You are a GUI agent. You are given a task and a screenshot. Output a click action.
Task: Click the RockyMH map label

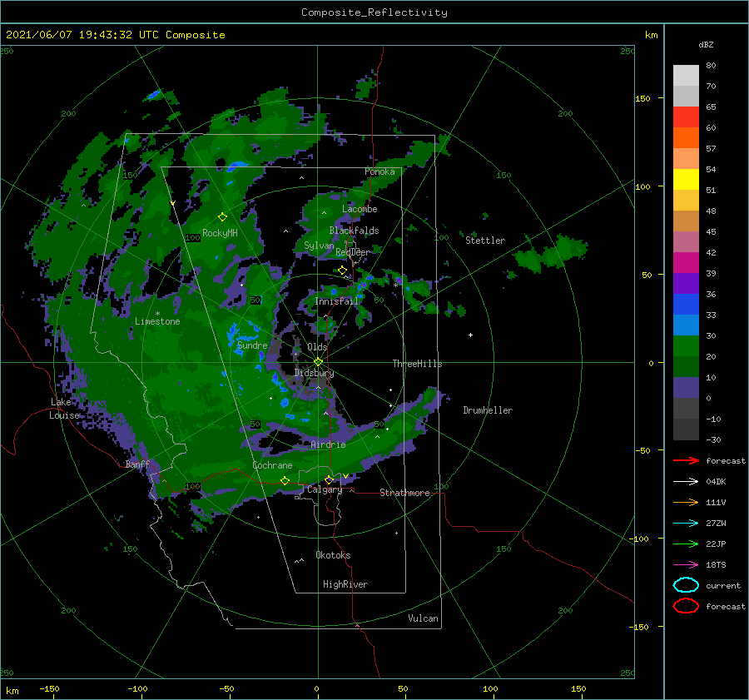(x=220, y=233)
